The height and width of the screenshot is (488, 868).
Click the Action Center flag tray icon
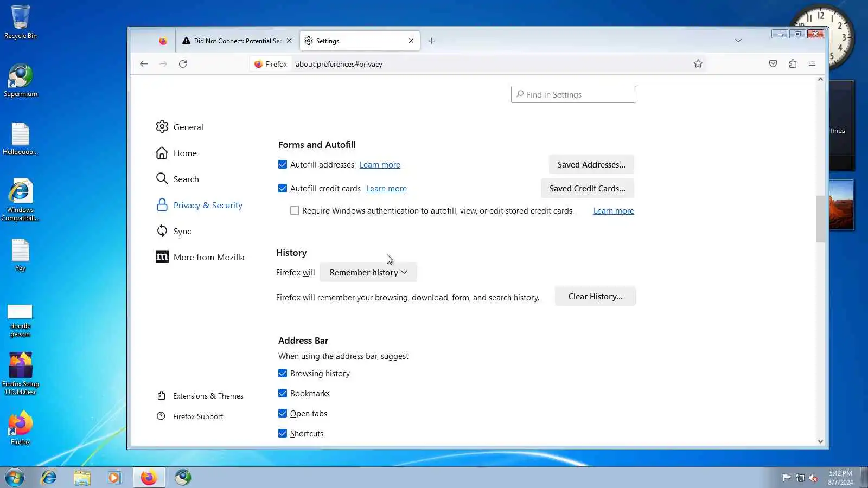pyautogui.click(x=787, y=478)
